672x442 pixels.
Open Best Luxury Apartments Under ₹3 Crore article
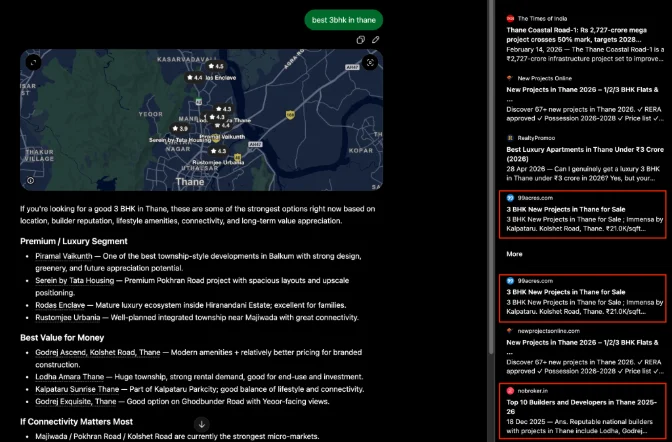[585, 154]
